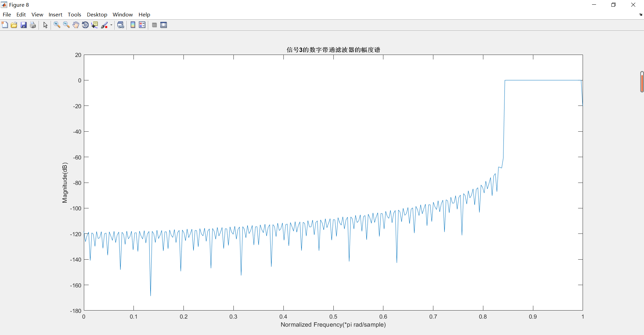This screenshot has height=335, width=644.
Task: Minimize the Figure 8 window
Action: click(594, 5)
